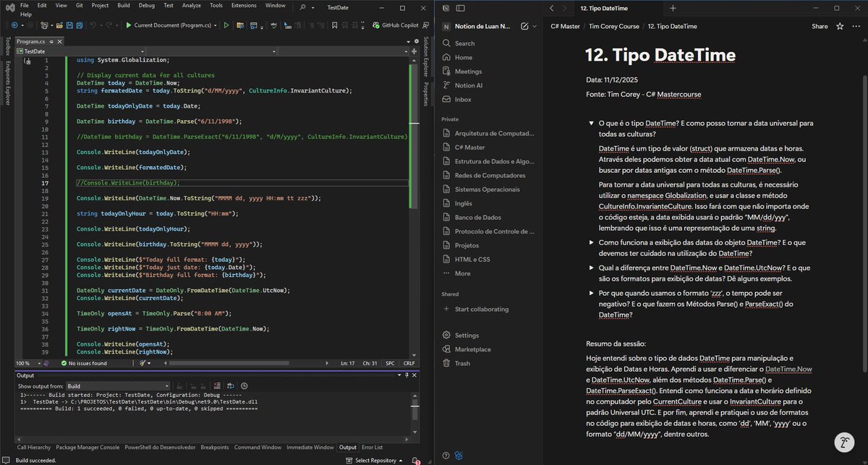This screenshot has width=868, height=465.
Task: Open the Extensions menu
Action: pyautogui.click(x=244, y=4)
